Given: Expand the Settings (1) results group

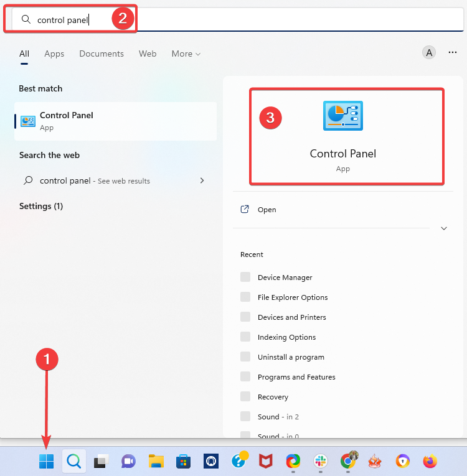Looking at the screenshot, I should [41, 206].
